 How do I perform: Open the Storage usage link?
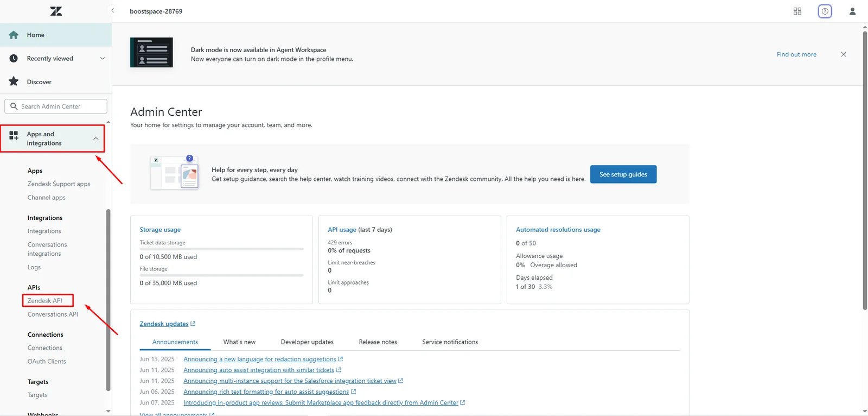160,230
